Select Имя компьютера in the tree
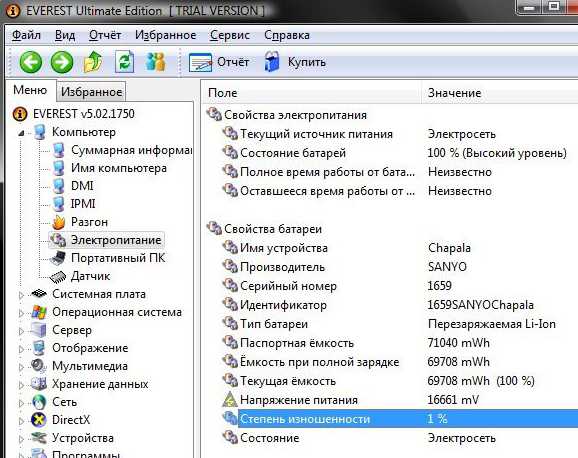Screen dimensions: 578x458 119,168
